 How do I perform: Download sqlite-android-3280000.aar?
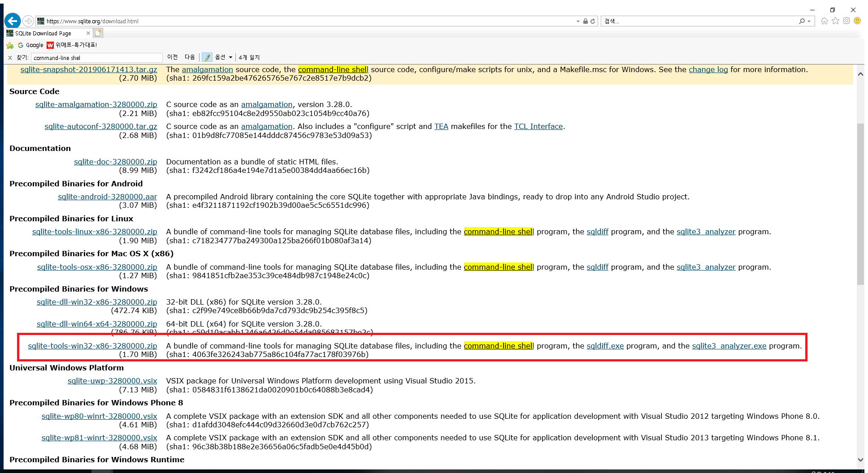[x=108, y=197]
